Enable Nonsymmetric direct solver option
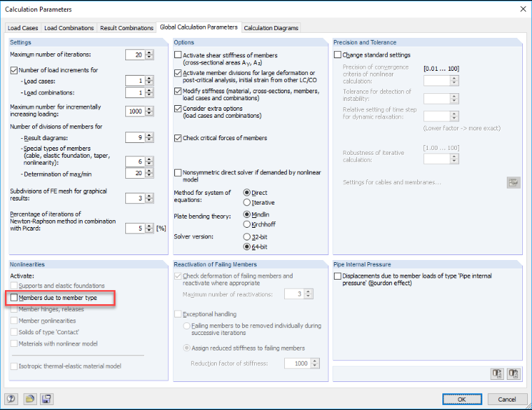Image resolution: width=532 pixels, height=410 pixels. tap(178, 172)
